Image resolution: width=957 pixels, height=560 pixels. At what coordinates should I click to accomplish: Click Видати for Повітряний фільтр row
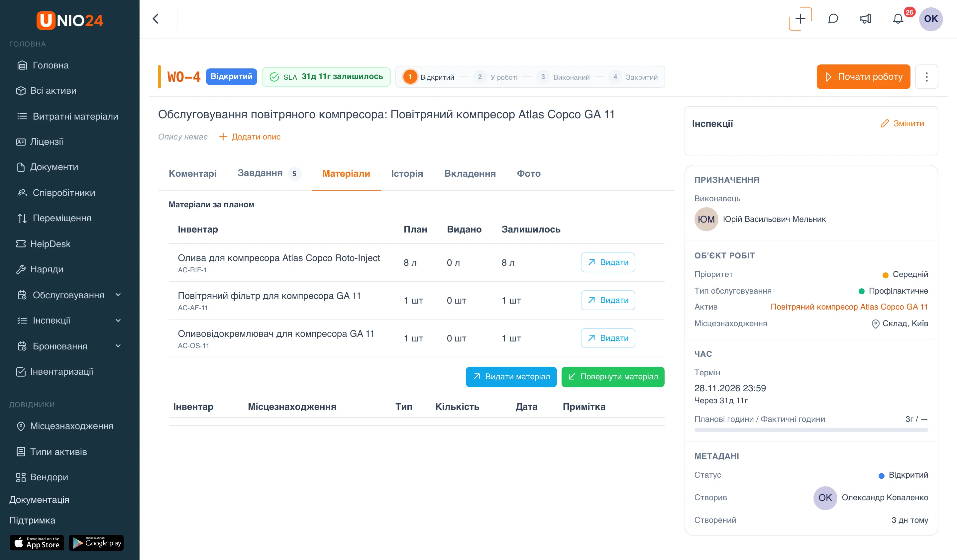[608, 300]
